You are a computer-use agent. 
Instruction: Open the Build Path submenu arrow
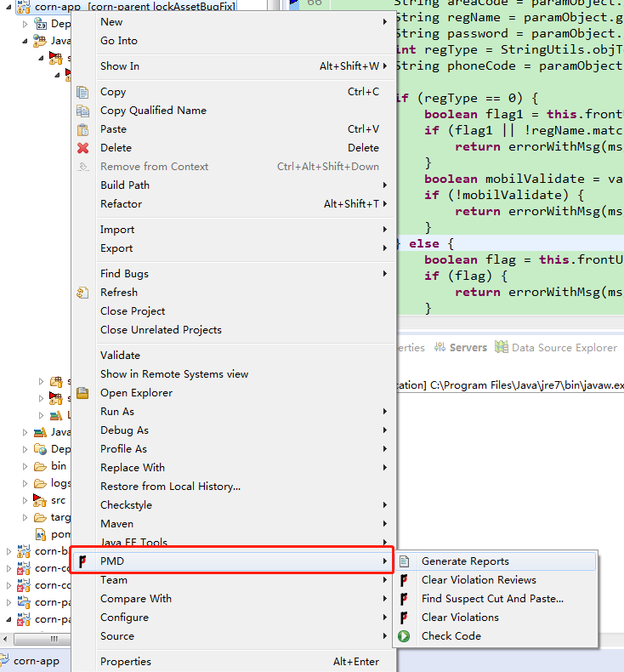(385, 185)
